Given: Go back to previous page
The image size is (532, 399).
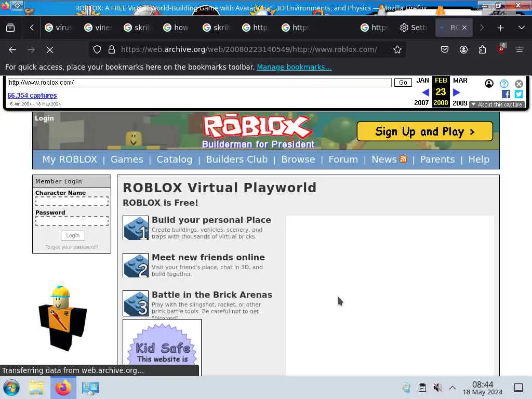Looking at the screenshot, I should [x=12, y=50].
